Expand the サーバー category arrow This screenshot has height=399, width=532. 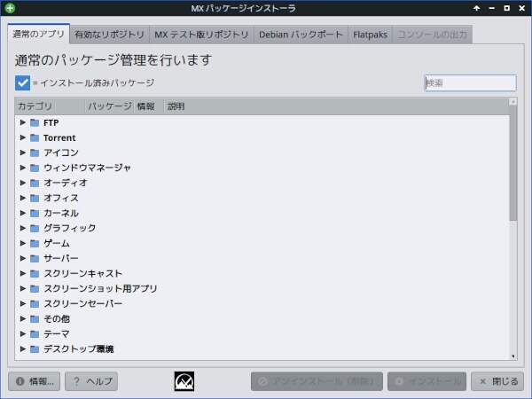[x=22, y=258]
